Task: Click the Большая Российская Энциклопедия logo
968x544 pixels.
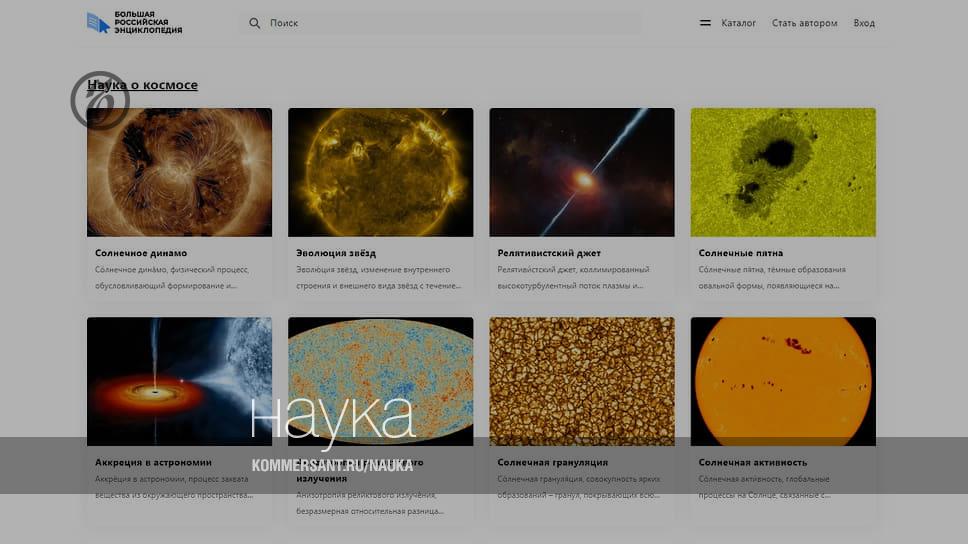Action: 134,23
